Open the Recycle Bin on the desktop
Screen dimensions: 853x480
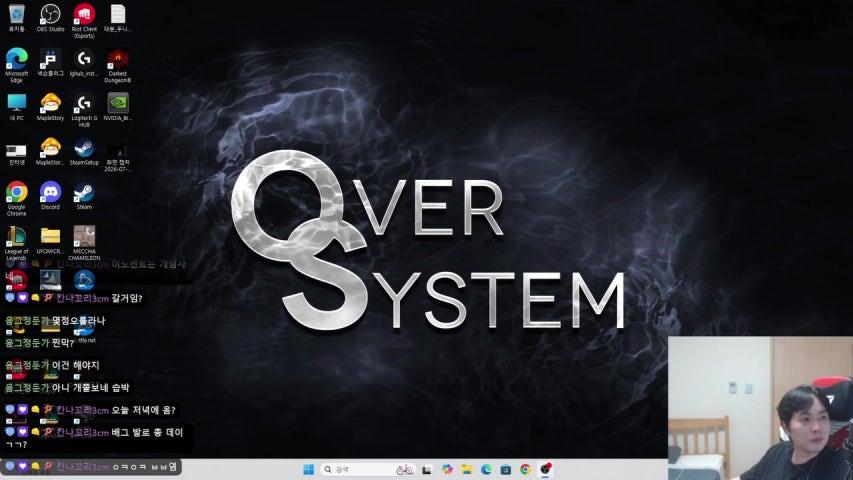[16, 17]
